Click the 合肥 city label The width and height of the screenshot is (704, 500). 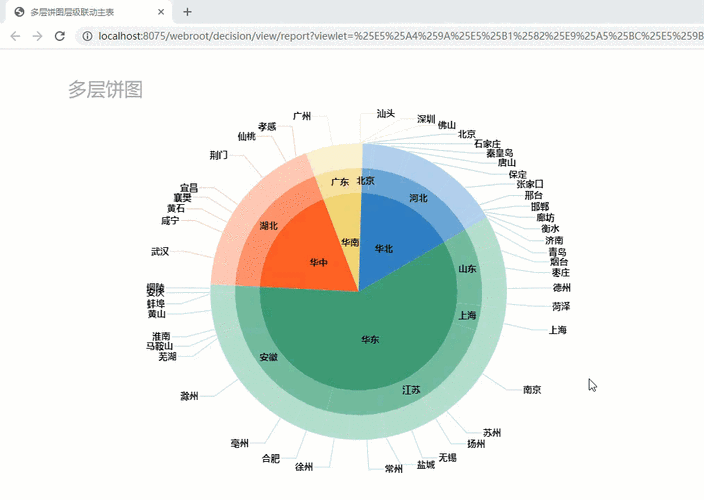(x=271, y=459)
